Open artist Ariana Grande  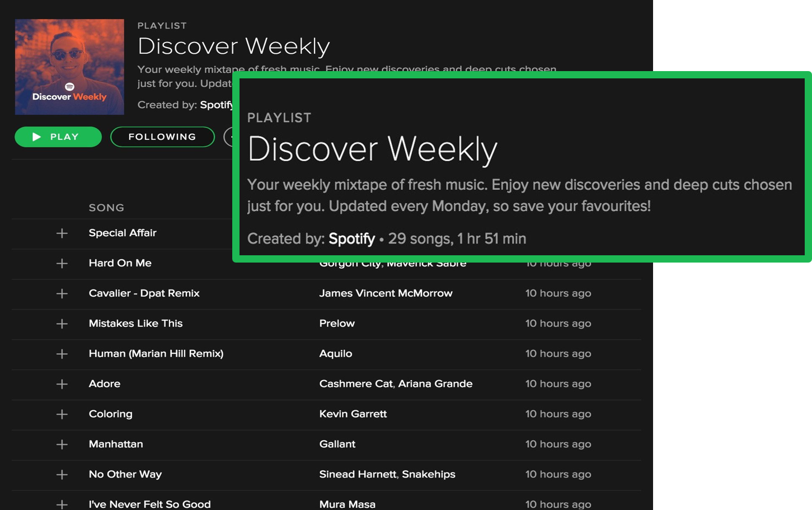[435, 384]
